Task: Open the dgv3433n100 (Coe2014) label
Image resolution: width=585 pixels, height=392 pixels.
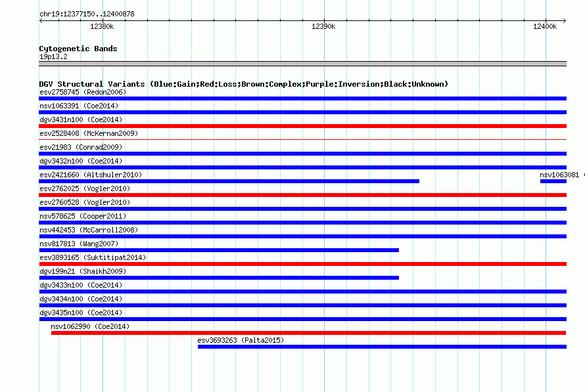Action: 81,285
